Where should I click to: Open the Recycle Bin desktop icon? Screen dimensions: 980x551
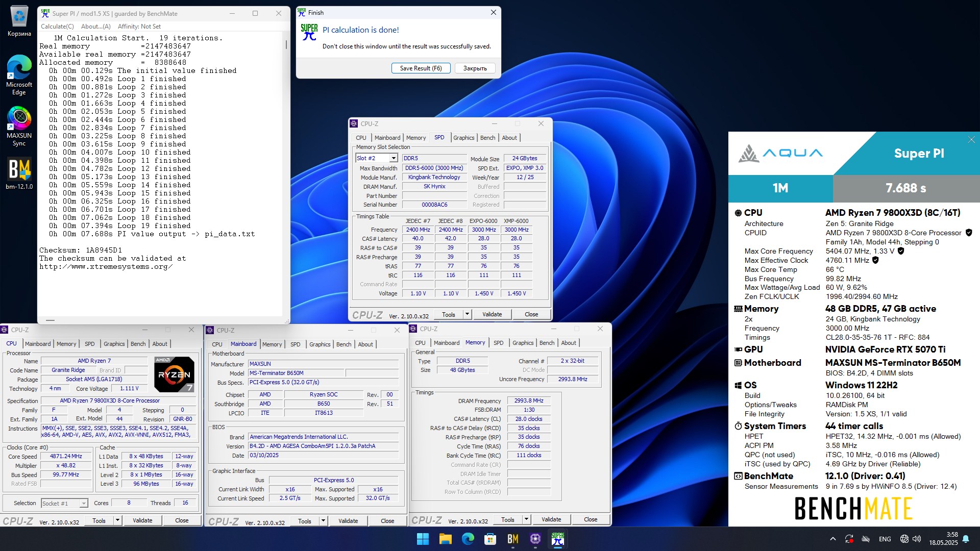click(x=19, y=21)
